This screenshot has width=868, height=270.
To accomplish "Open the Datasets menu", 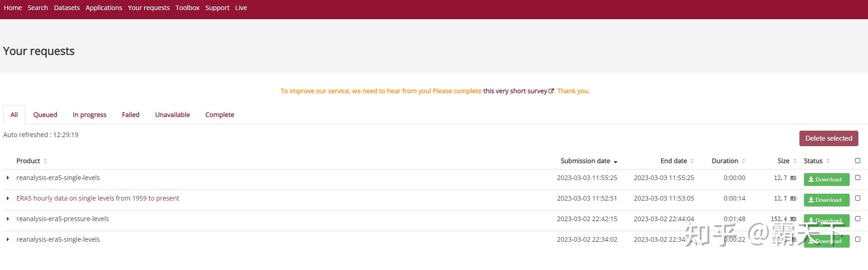I will coord(67,8).
